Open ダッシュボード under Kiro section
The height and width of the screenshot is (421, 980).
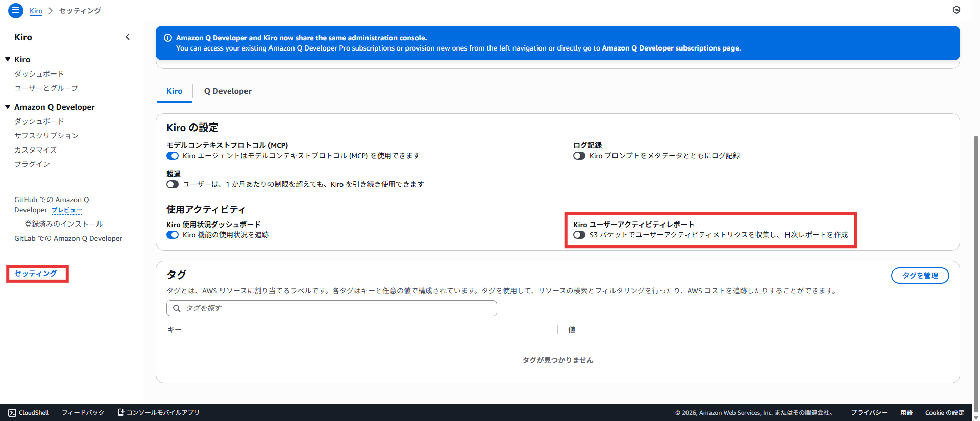(39, 74)
